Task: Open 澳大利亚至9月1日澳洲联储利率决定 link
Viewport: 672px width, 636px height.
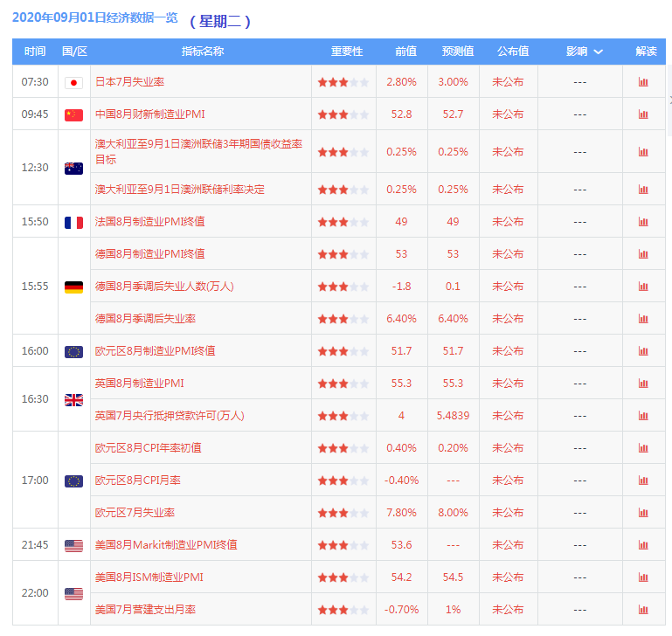Action: pos(179,190)
